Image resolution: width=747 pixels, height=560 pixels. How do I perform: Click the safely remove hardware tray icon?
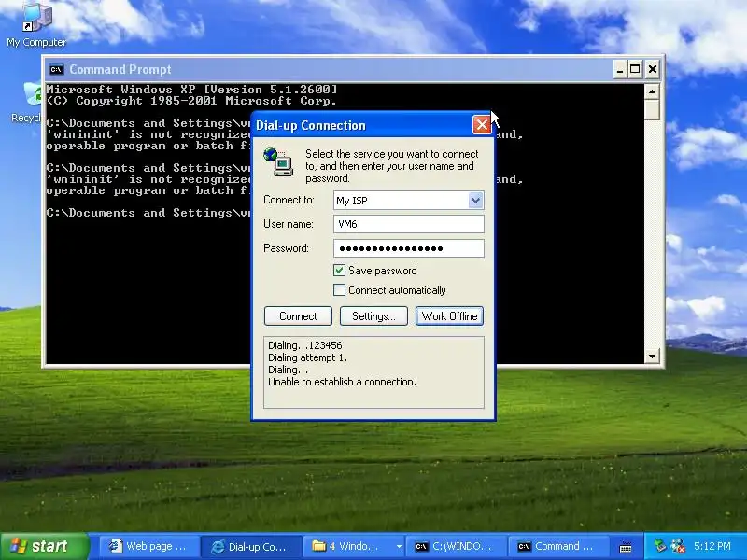(x=660, y=546)
